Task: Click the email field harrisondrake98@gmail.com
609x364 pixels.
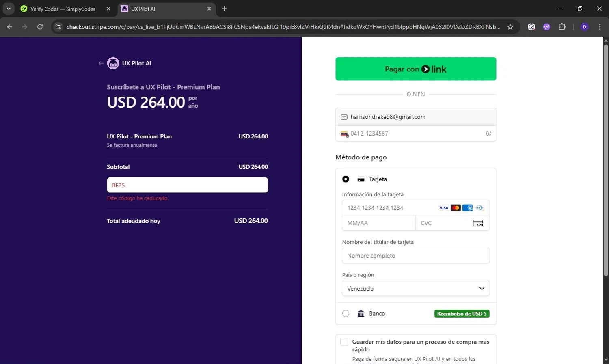Action: point(416,117)
